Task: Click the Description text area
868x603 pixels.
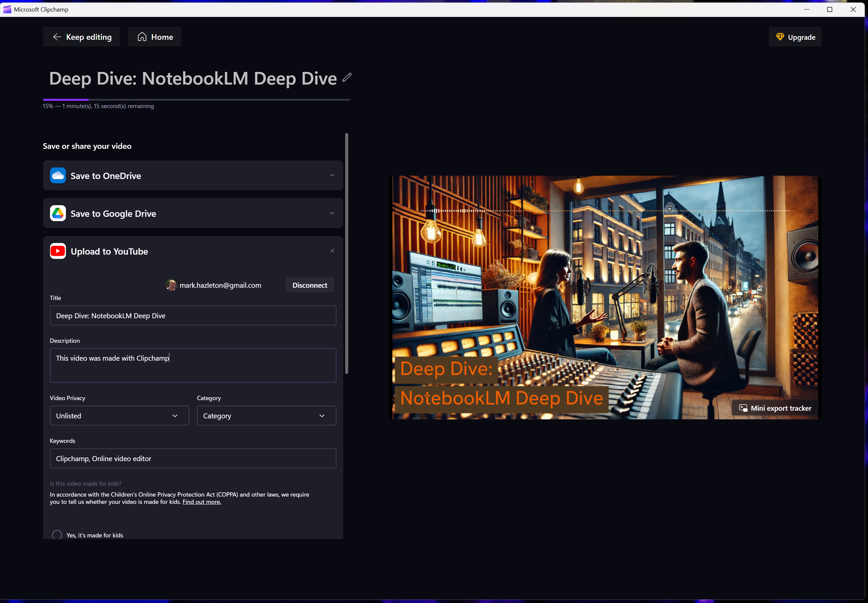Action: [193, 365]
